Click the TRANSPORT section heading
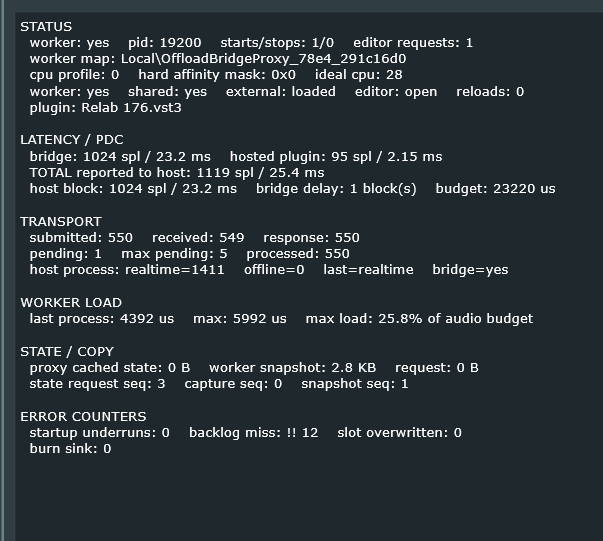 pos(61,221)
